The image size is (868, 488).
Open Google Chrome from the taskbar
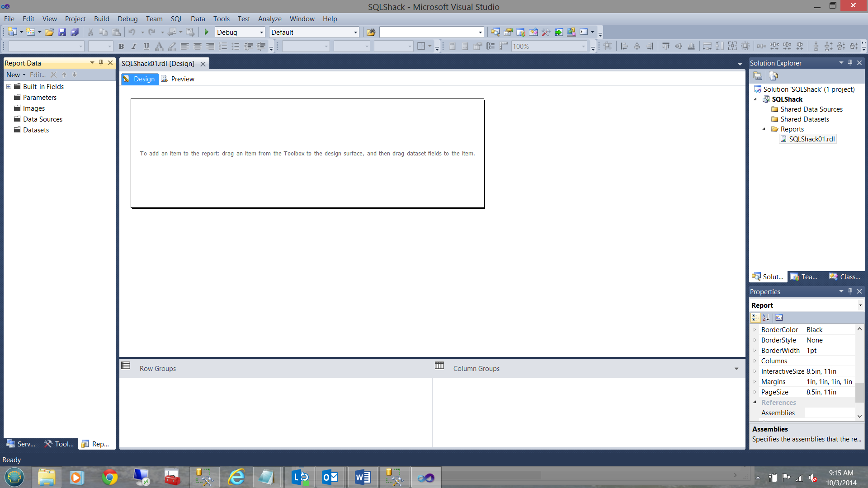pos(109,477)
